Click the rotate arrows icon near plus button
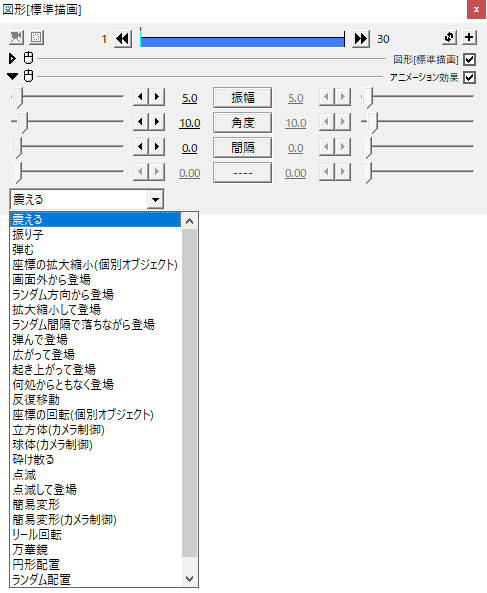487x593 pixels. pos(449,37)
